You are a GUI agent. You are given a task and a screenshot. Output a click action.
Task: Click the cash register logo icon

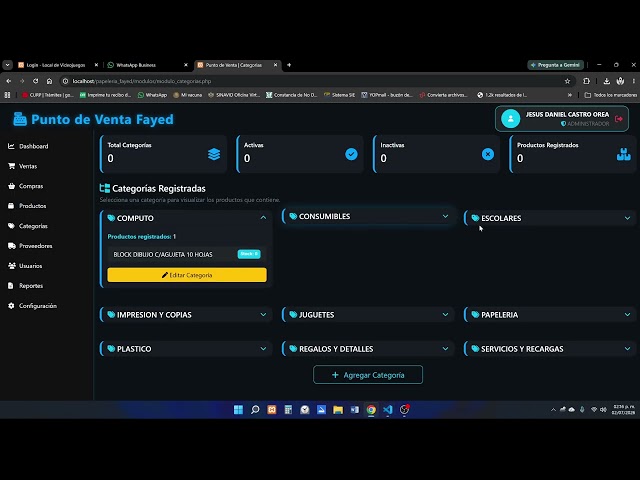pos(20,119)
